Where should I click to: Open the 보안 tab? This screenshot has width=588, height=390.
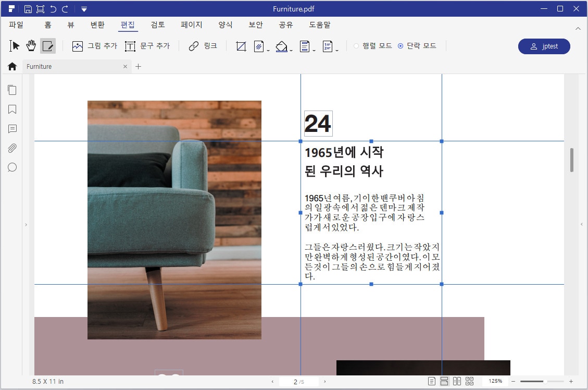[x=256, y=25]
